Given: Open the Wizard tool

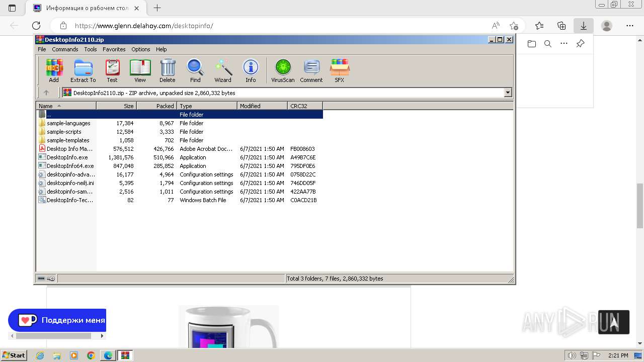Looking at the screenshot, I should pyautogui.click(x=223, y=70).
